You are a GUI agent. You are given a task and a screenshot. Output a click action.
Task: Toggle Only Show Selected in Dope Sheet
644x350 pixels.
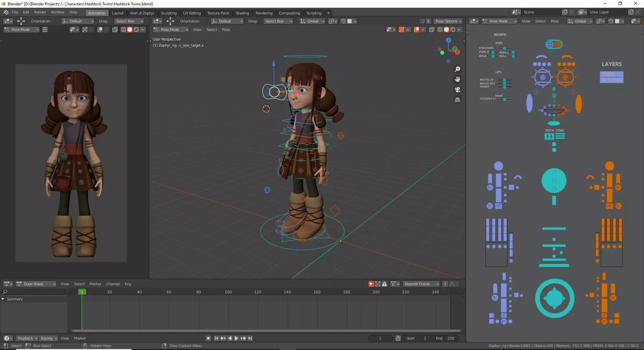[371, 284]
